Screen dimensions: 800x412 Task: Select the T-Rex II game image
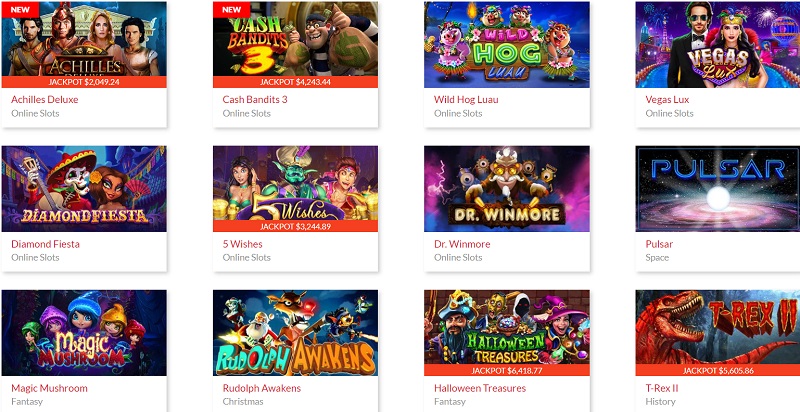(718, 333)
